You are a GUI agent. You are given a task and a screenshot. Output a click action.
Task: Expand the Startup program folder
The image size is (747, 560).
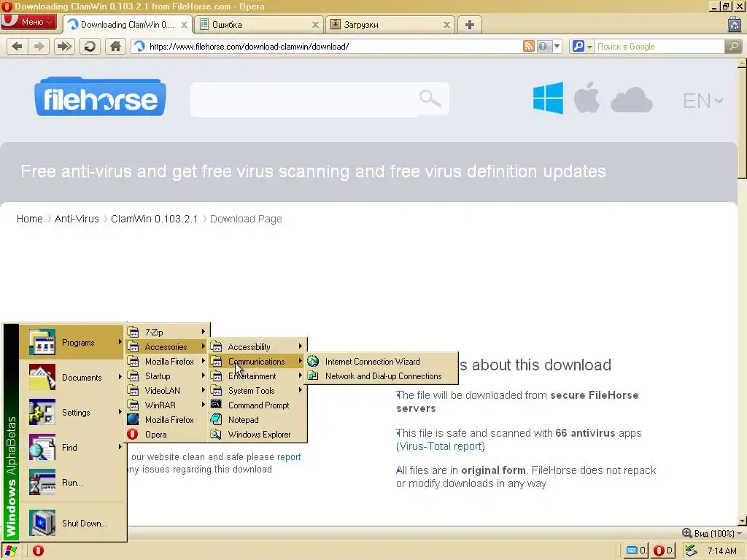167,376
